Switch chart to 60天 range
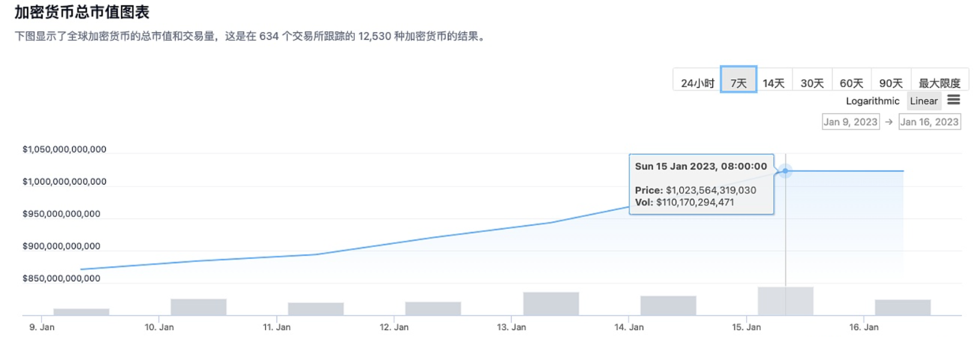 pyautogui.click(x=851, y=83)
